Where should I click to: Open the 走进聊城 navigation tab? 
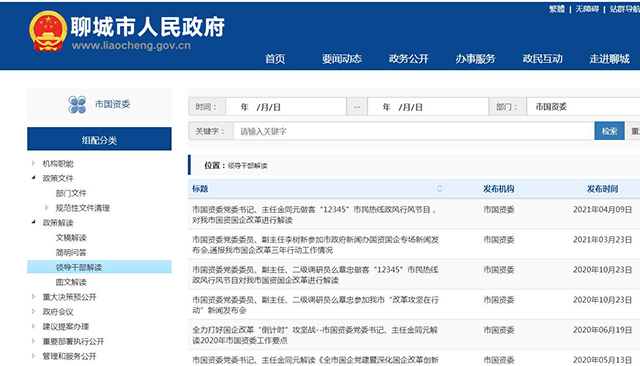(609, 59)
